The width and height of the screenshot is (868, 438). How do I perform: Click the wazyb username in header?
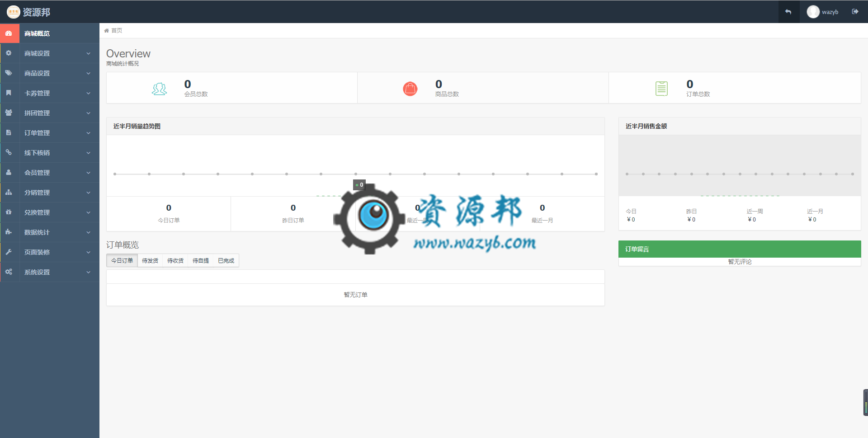(830, 12)
